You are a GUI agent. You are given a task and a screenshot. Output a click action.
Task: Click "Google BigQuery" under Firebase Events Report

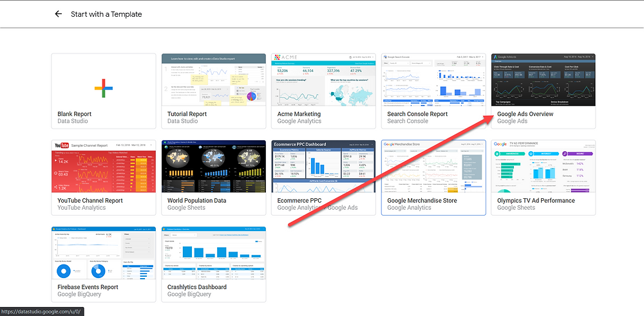[x=79, y=294]
